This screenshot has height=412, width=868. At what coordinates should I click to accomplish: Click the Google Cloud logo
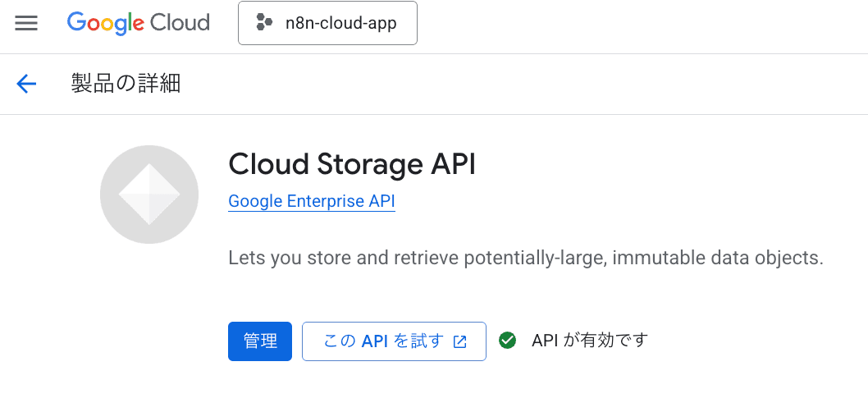tap(138, 23)
